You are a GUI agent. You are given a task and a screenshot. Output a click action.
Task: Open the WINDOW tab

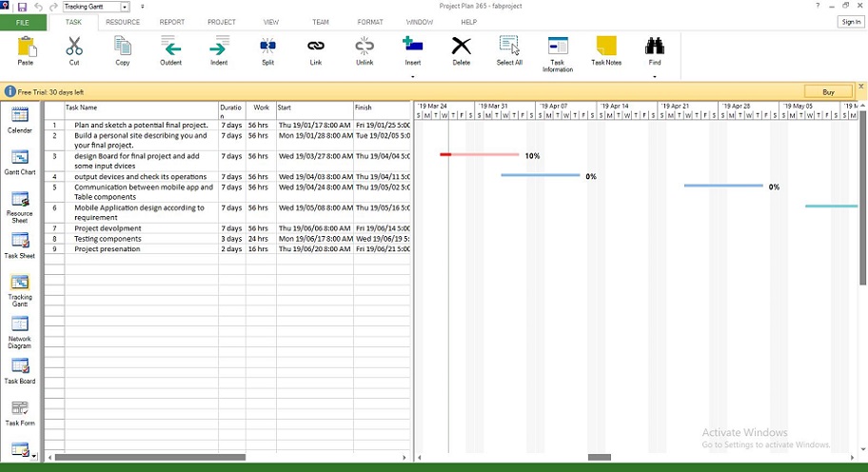(420, 22)
